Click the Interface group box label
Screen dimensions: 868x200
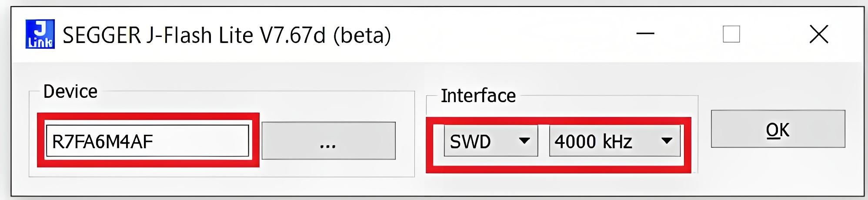478,96
